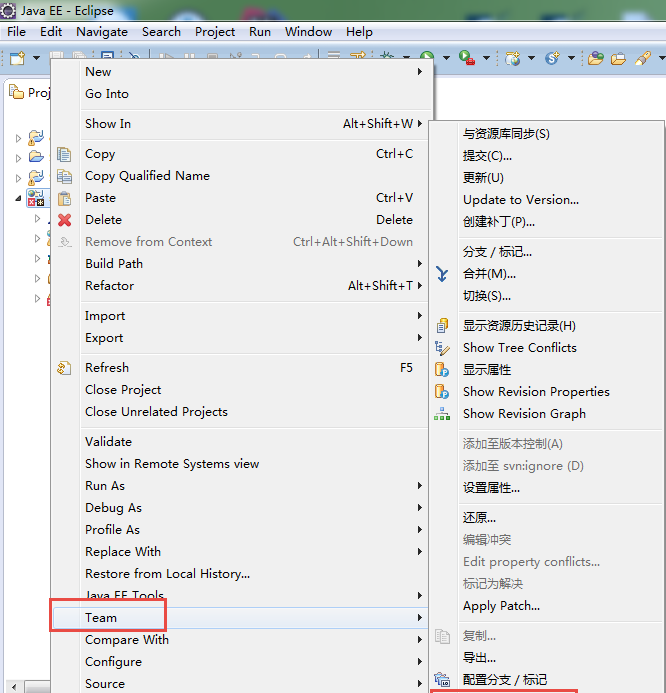This screenshot has width=666, height=693.
Task: Click the Open Task folder toolbar icon
Action: tap(618, 58)
